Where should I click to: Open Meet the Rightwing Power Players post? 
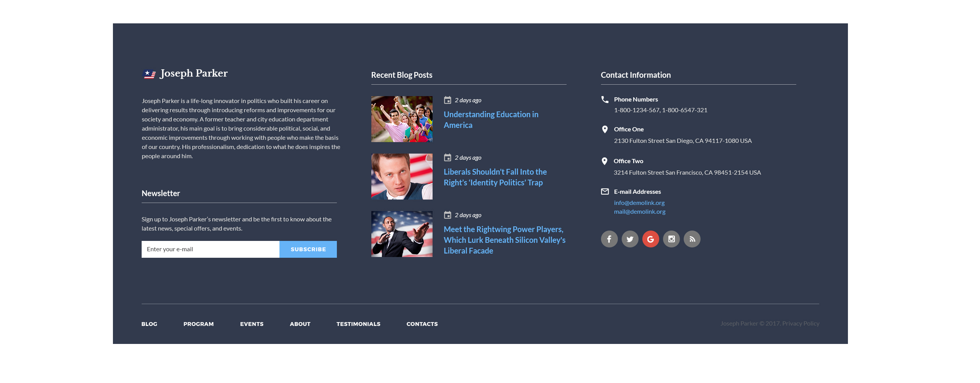pyautogui.click(x=505, y=240)
